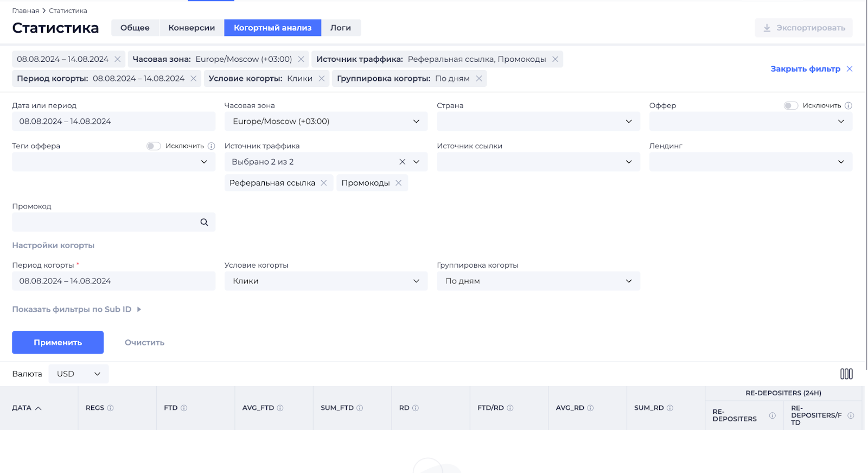Click info icon next to Теги оффера Исключить

[x=212, y=146]
